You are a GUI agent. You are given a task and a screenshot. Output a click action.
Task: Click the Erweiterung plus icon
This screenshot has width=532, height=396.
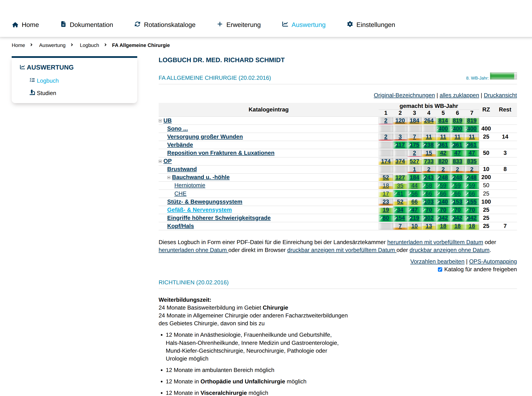tap(220, 24)
